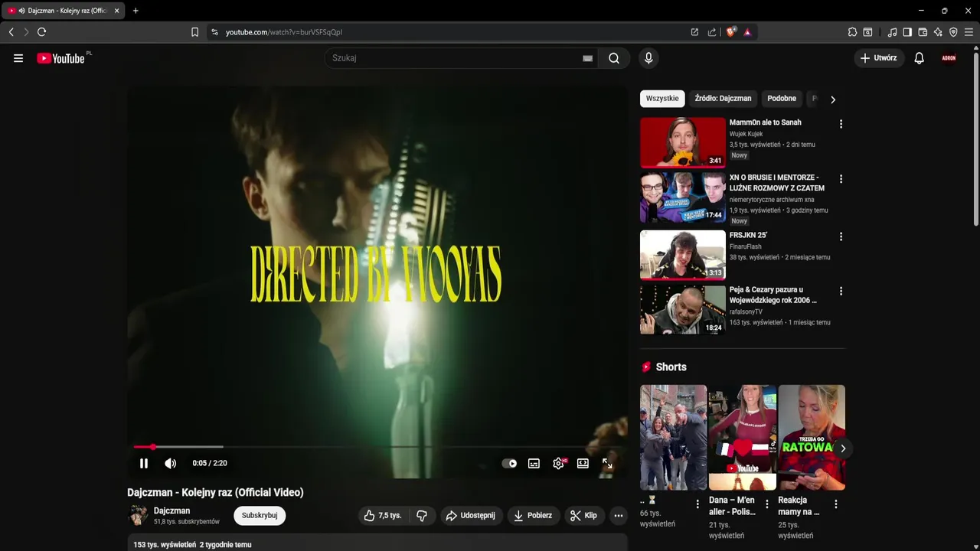This screenshot has height=551, width=980.
Task: Open Peja & Cezary pazura video title
Action: click(x=773, y=295)
